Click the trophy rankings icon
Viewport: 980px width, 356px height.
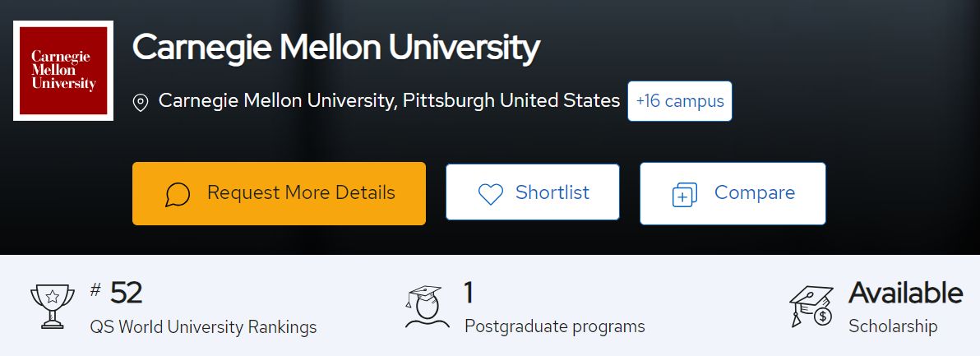click(53, 306)
